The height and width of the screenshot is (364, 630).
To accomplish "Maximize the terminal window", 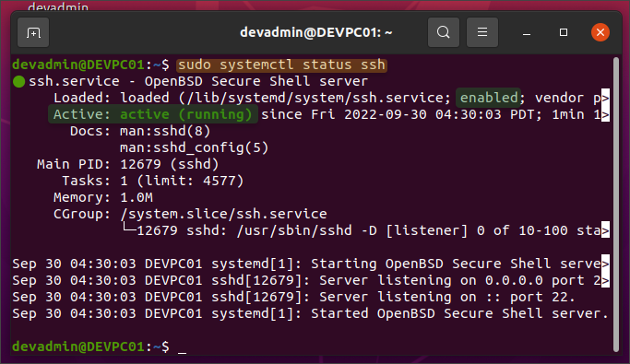I will [564, 32].
